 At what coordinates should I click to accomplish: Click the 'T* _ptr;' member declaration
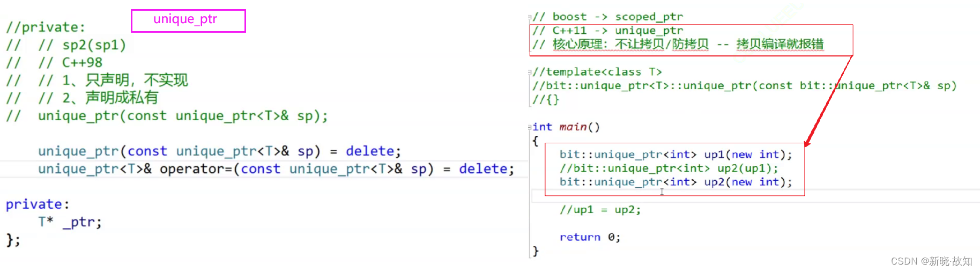(x=70, y=222)
